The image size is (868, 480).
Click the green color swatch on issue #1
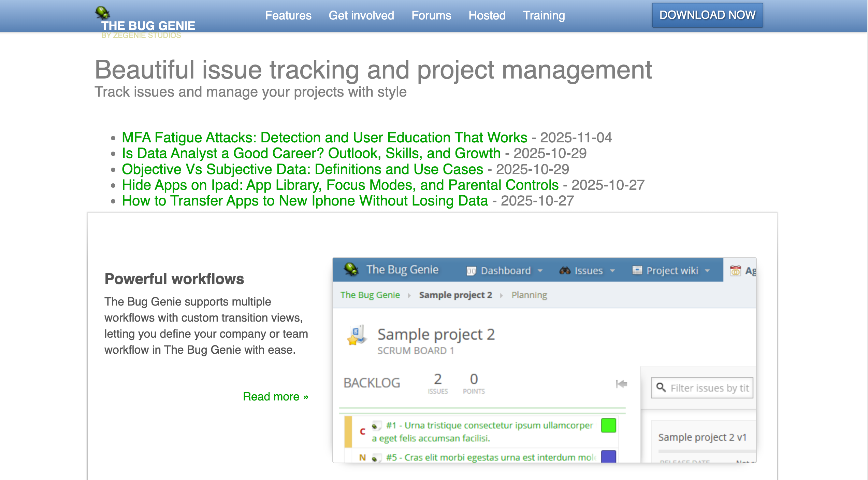point(608,425)
